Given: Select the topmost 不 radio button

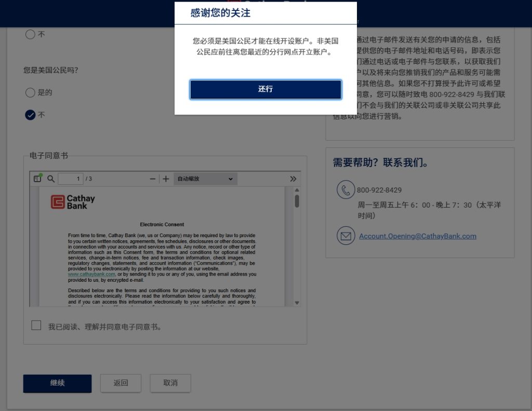Looking at the screenshot, I should pos(30,34).
